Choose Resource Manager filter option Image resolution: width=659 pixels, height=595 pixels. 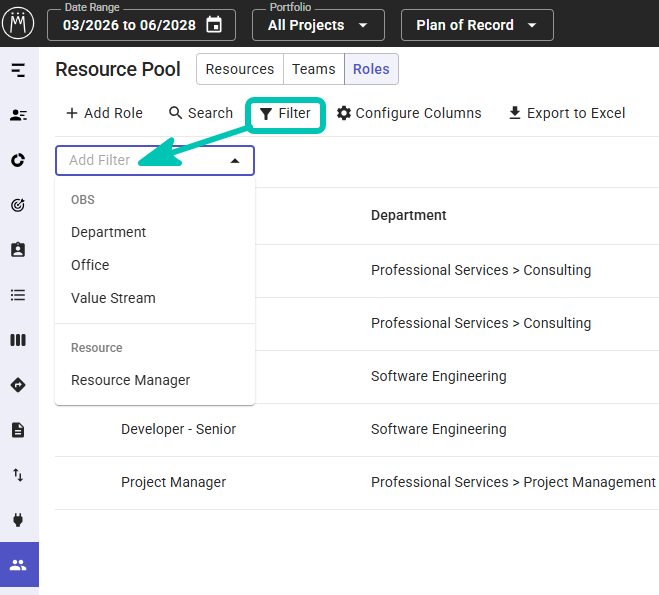155,380
